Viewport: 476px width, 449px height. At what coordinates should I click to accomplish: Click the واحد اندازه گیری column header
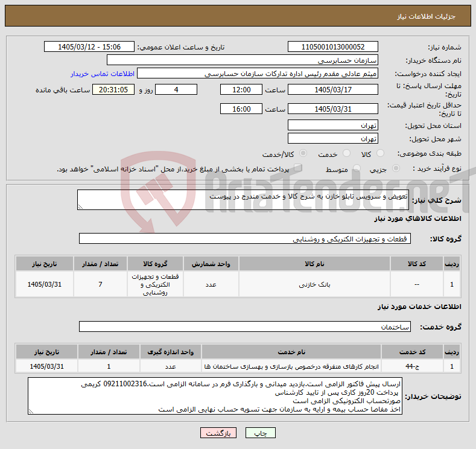click(170, 352)
